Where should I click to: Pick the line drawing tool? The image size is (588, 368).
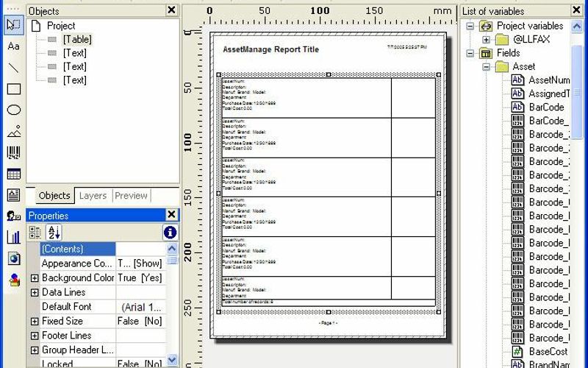[x=13, y=68]
